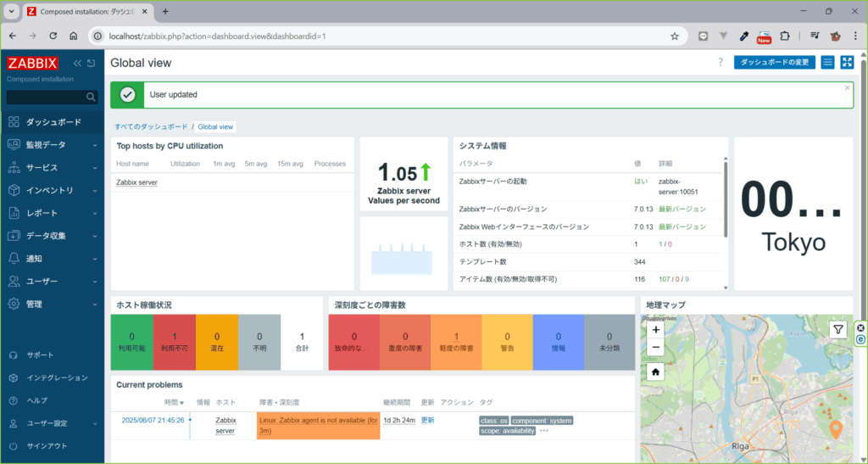Open a new browser tab
Screen dimensions: 868x464
(x=165, y=11)
